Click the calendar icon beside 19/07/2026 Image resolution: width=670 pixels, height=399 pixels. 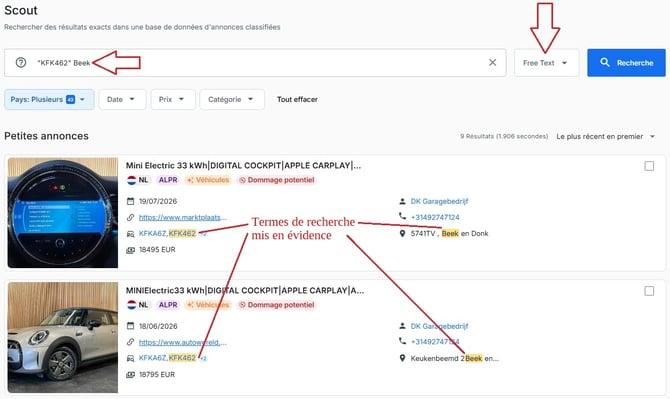point(130,201)
